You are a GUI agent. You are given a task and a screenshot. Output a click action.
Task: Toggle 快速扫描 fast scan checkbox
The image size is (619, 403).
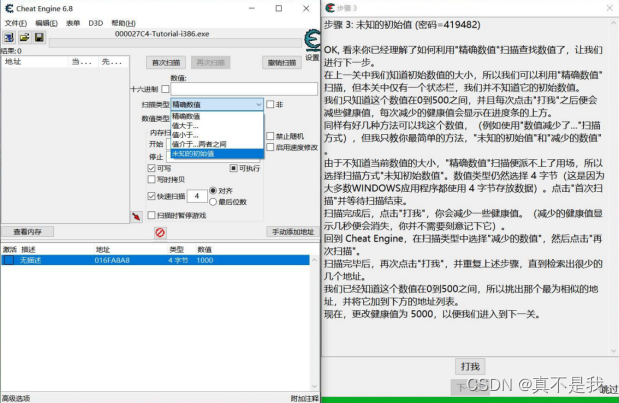click(151, 196)
